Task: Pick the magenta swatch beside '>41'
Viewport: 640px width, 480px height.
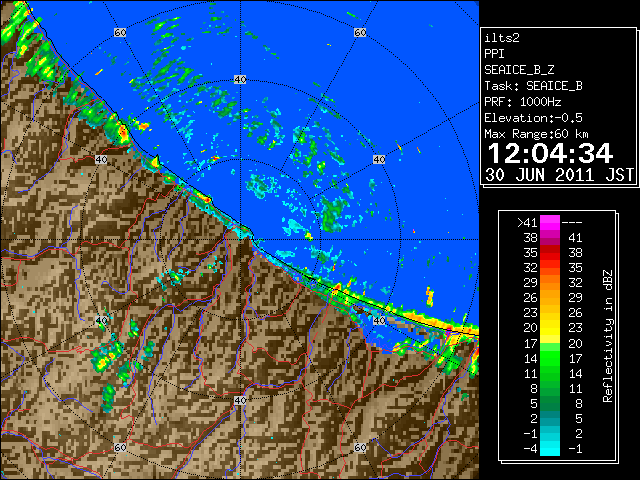Action: [x=550, y=222]
